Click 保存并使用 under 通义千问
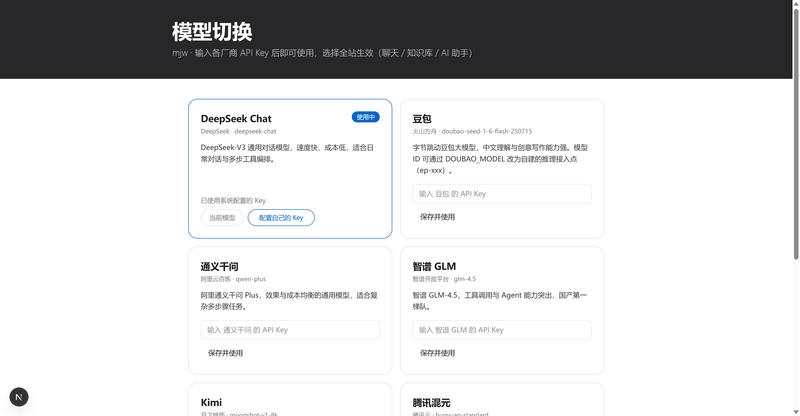The image size is (800, 416). pos(226,353)
